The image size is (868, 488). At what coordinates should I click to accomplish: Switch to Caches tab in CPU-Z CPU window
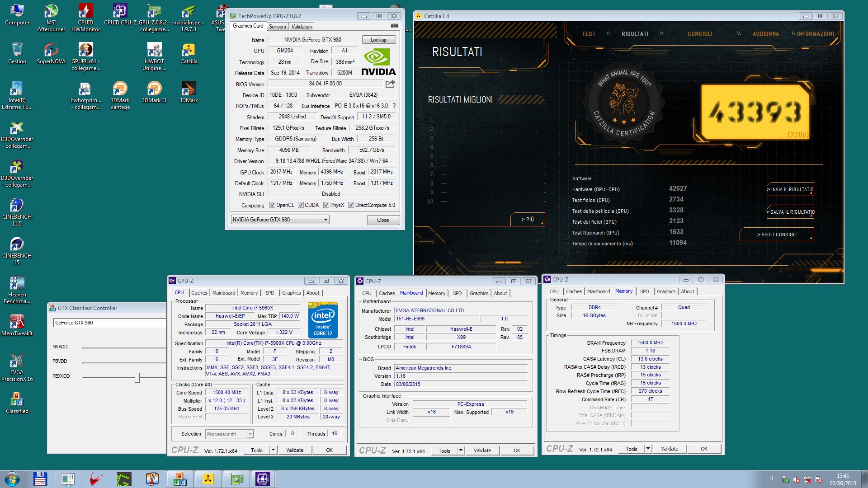click(199, 293)
